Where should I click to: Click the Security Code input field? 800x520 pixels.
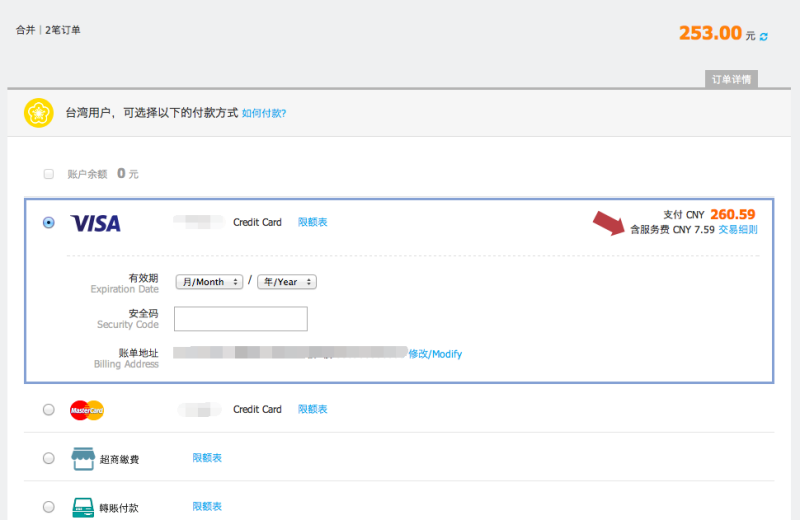[x=241, y=318]
